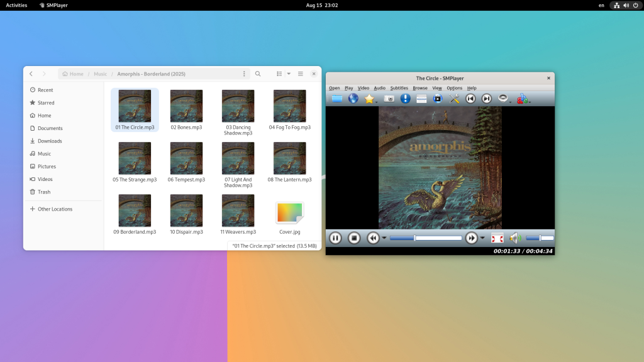The height and width of the screenshot is (362, 644).
Task: Click the abc subtitles icon
Action: [x=521, y=99]
